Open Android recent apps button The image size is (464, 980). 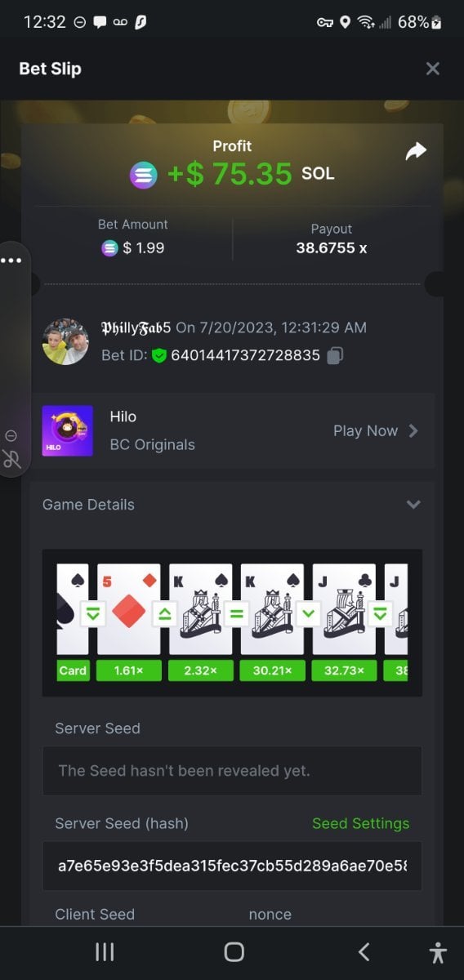pos(105,951)
